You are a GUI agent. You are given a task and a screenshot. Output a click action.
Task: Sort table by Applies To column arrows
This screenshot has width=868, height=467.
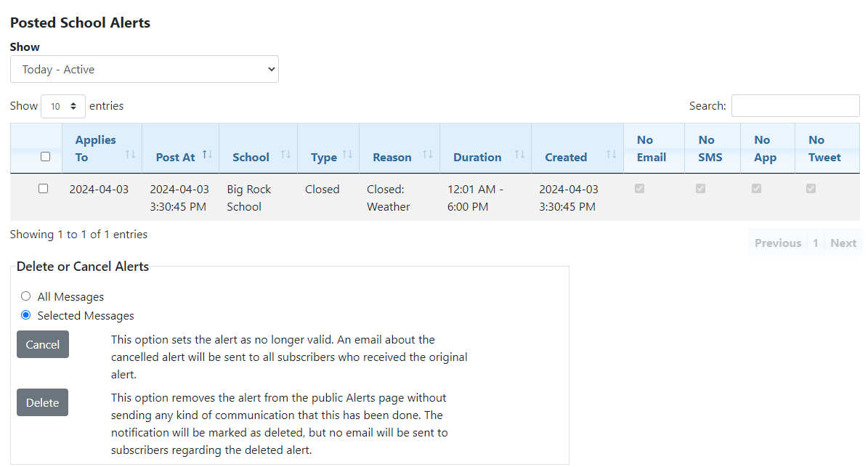131,155
